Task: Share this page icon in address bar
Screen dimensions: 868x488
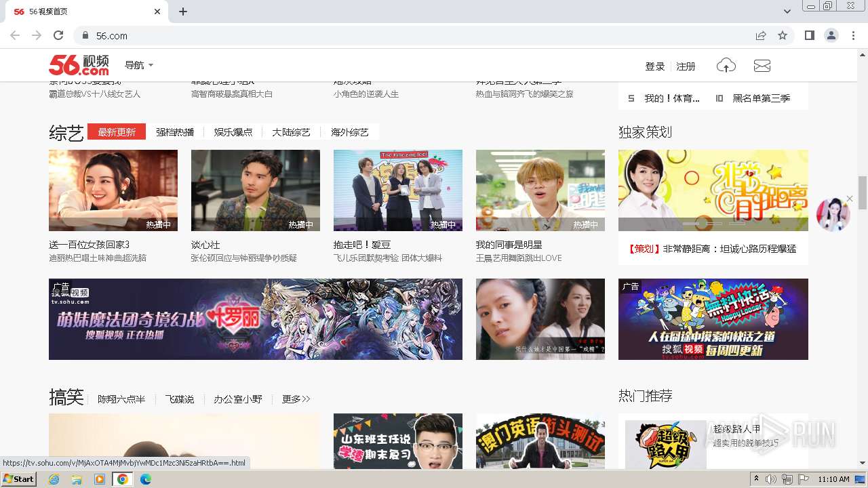Action: 761,35
